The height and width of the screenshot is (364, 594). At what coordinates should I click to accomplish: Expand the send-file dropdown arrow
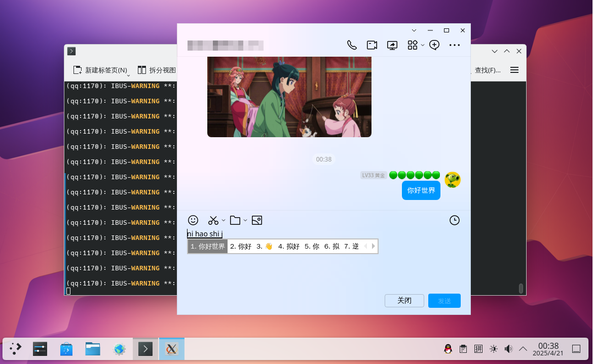point(245,220)
